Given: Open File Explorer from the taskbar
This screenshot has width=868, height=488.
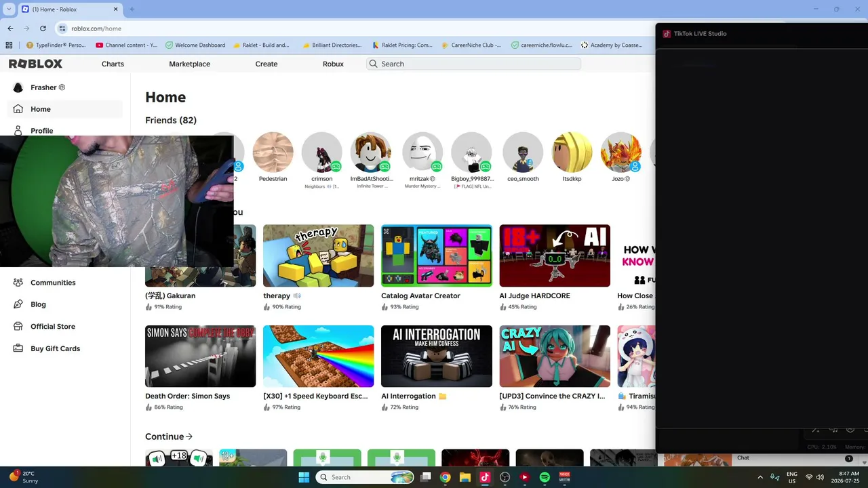Looking at the screenshot, I should click(x=465, y=477).
